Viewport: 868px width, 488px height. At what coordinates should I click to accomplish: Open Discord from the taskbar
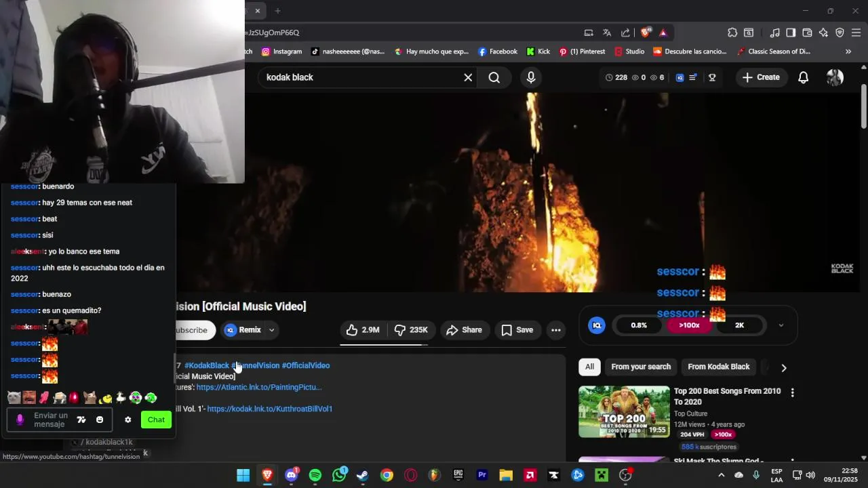coord(292,475)
